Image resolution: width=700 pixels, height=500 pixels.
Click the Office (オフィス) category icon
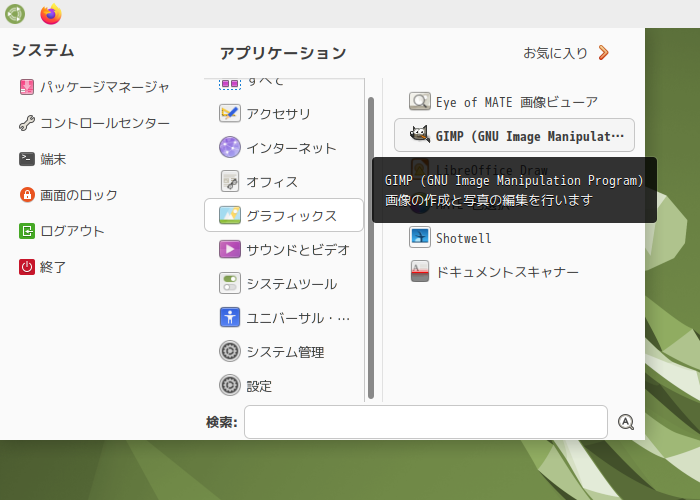(x=230, y=181)
